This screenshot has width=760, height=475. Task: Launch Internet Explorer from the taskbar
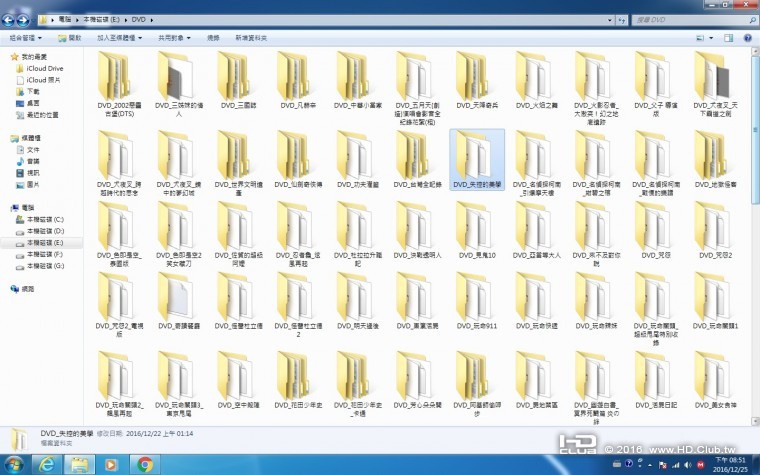pos(46,464)
